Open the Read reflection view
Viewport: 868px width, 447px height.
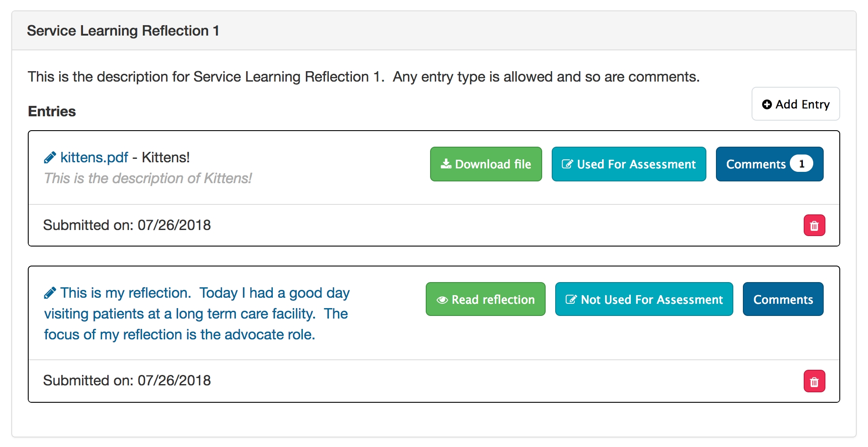point(485,299)
